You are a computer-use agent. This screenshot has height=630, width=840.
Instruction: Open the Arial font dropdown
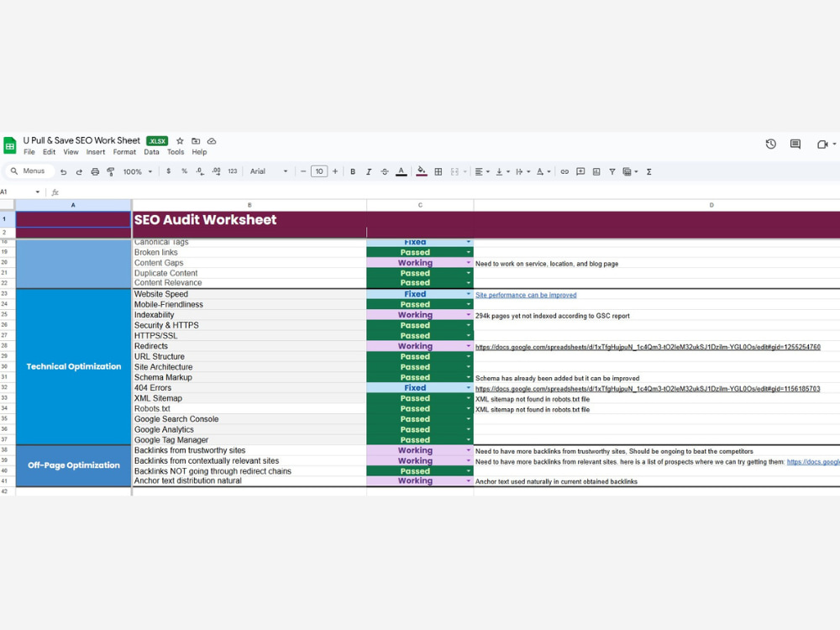click(x=269, y=171)
